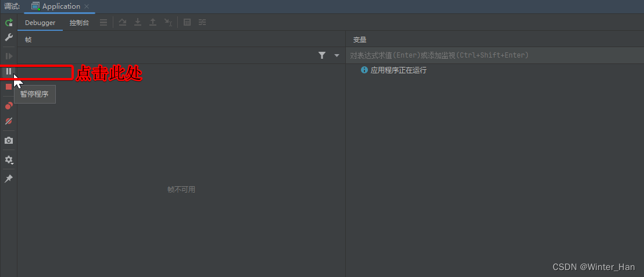The image size is (644, 277).
Task: Click the Step Into icon
Action: 138,22
